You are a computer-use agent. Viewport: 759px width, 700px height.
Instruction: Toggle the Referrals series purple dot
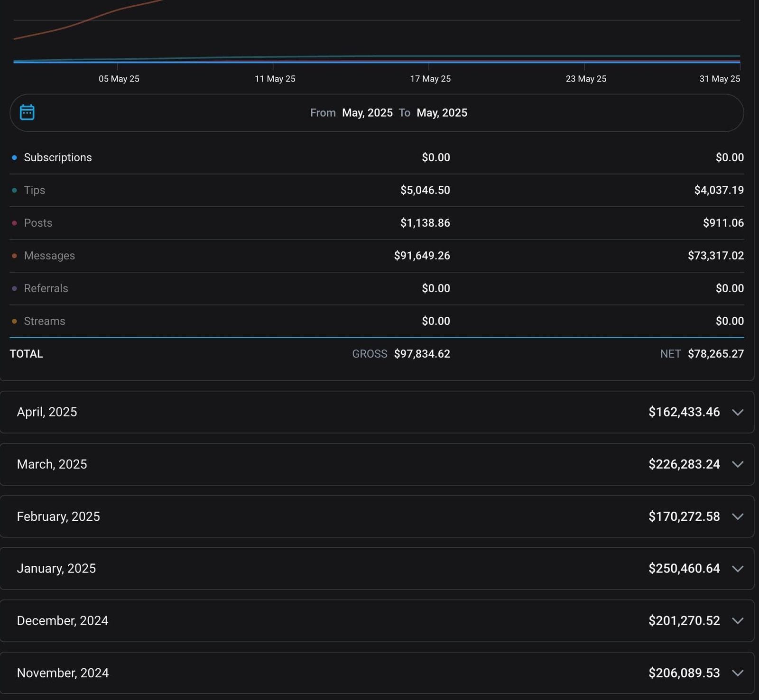pyautogui.click(x=14, y=288)
